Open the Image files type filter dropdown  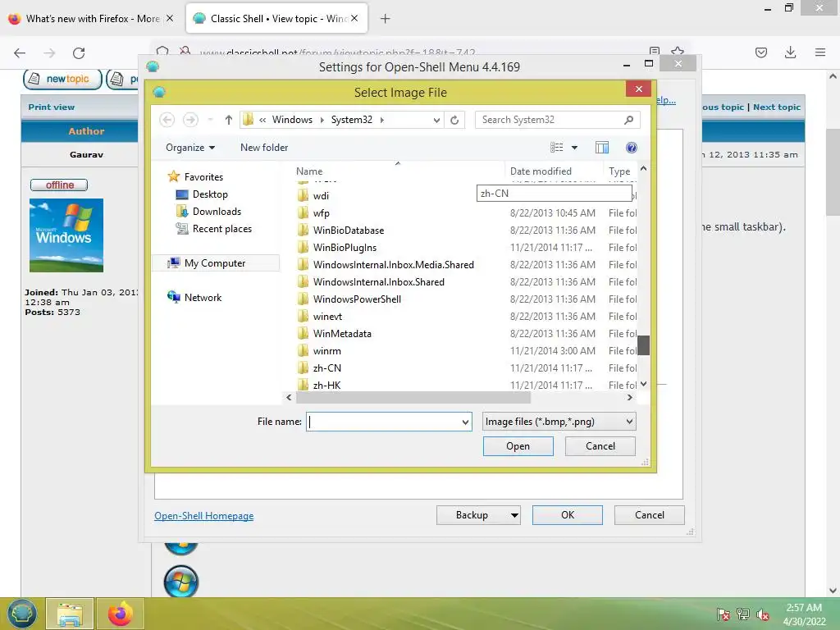point(559,422)
